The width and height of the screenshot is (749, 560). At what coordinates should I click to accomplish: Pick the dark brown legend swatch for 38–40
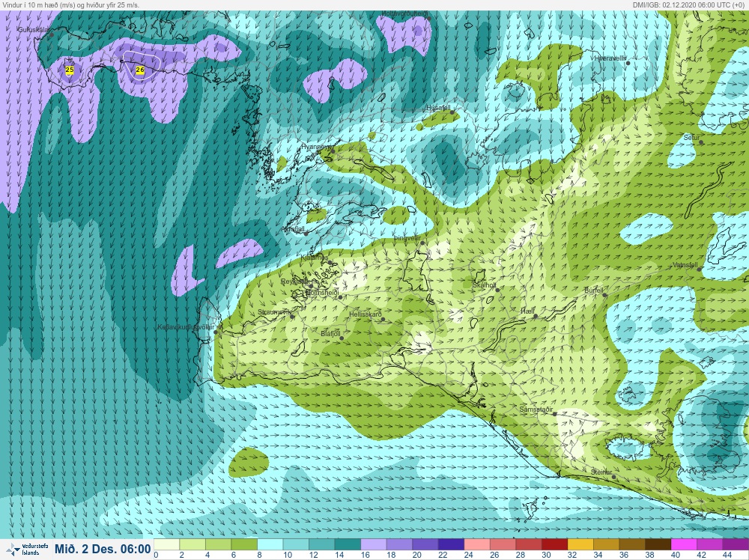pyautogui.click(x=658, y=545)
